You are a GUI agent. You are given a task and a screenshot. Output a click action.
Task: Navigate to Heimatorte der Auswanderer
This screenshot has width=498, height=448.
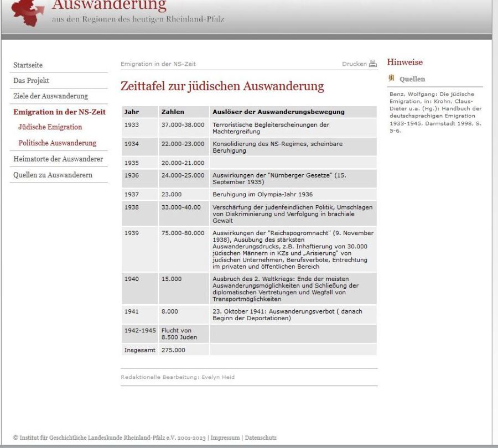click(58, 159)
